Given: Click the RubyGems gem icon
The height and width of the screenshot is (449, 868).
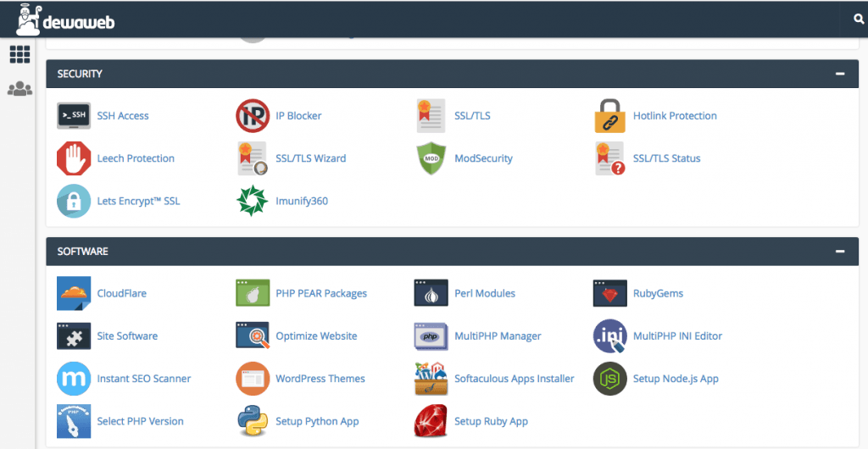Looking at the screenshot, I should pos(610,293).
